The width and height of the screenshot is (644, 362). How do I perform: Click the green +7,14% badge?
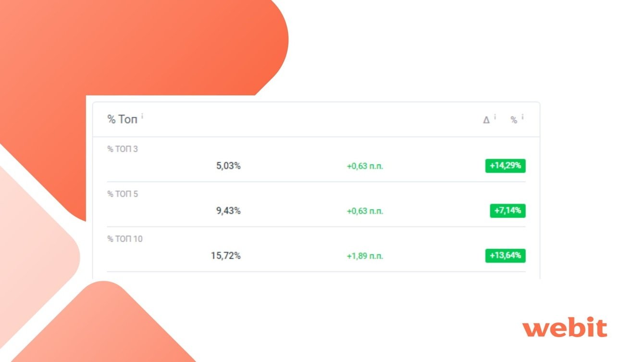point(508,211)
